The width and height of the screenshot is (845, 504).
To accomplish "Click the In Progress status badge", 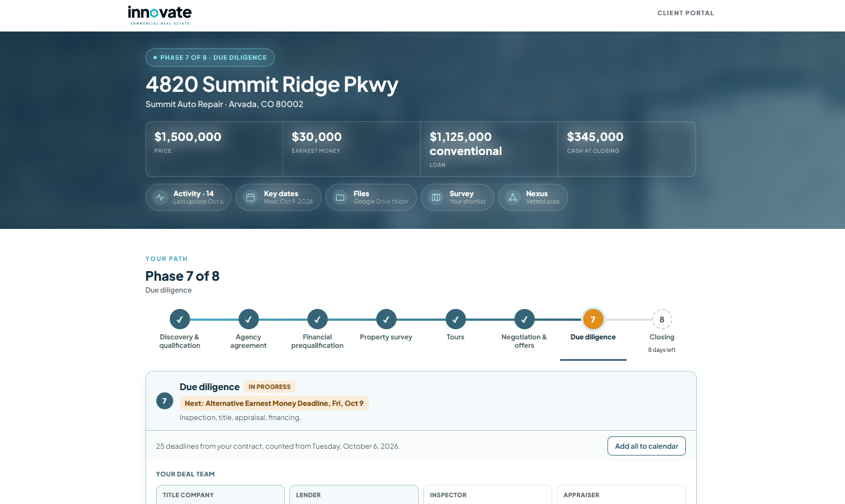I will tap(270, 387).
